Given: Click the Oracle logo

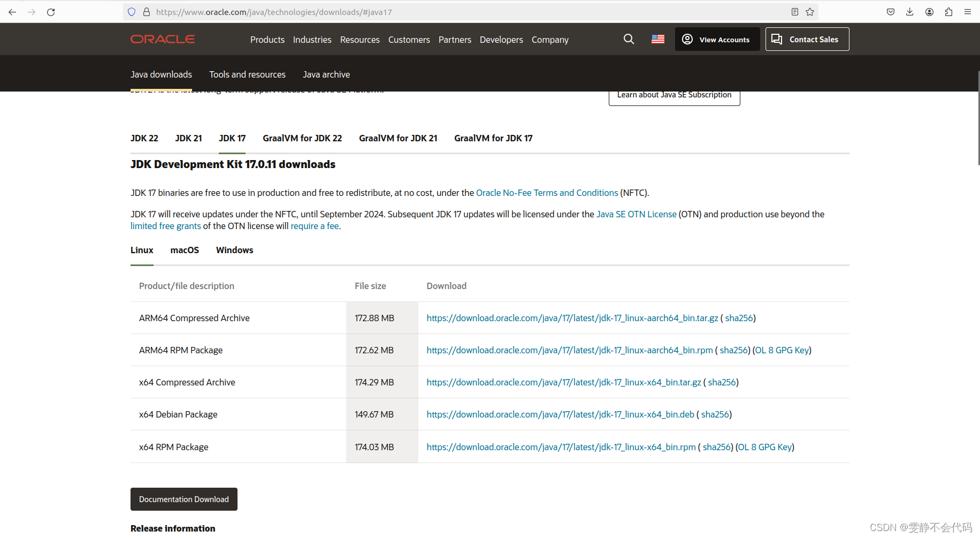Looking at the screenshot, I should point(162,39).
